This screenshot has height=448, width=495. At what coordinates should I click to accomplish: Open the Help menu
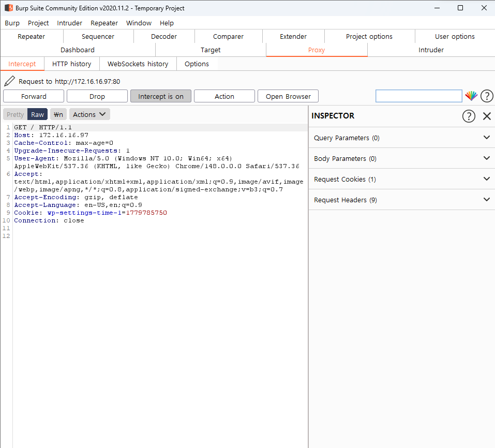click(x=167, y=23)
